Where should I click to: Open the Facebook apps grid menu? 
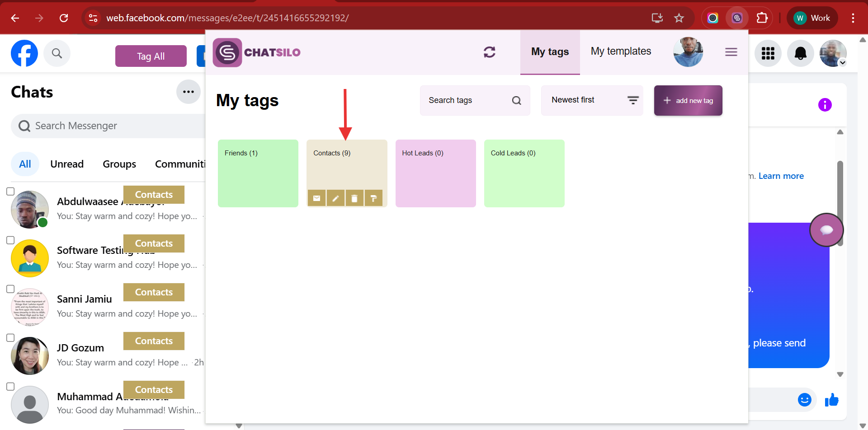(768, 53)
